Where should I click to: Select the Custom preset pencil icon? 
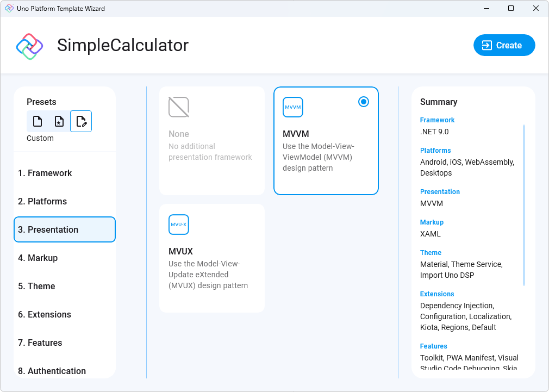(81, 121)
